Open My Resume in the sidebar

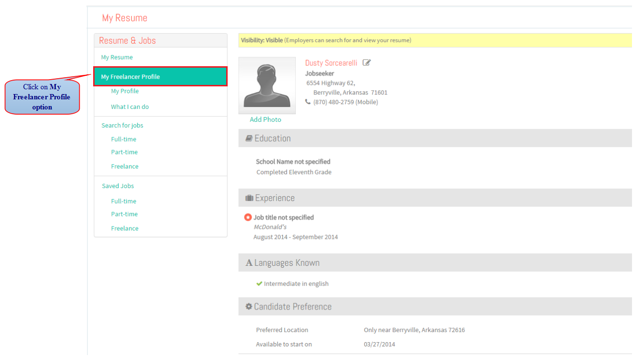click(117, 57)
